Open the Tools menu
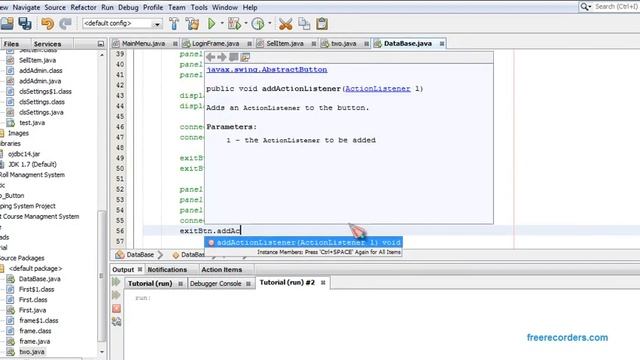 click(199, 7)
